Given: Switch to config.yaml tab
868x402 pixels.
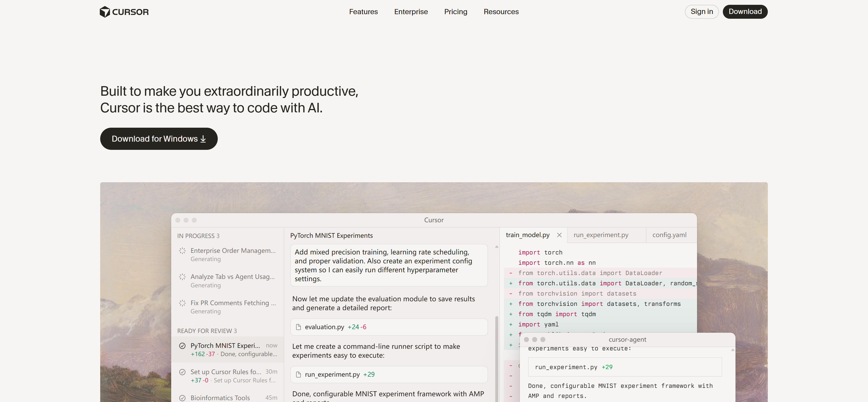Looking at the screenshot, I should [669, 235].
